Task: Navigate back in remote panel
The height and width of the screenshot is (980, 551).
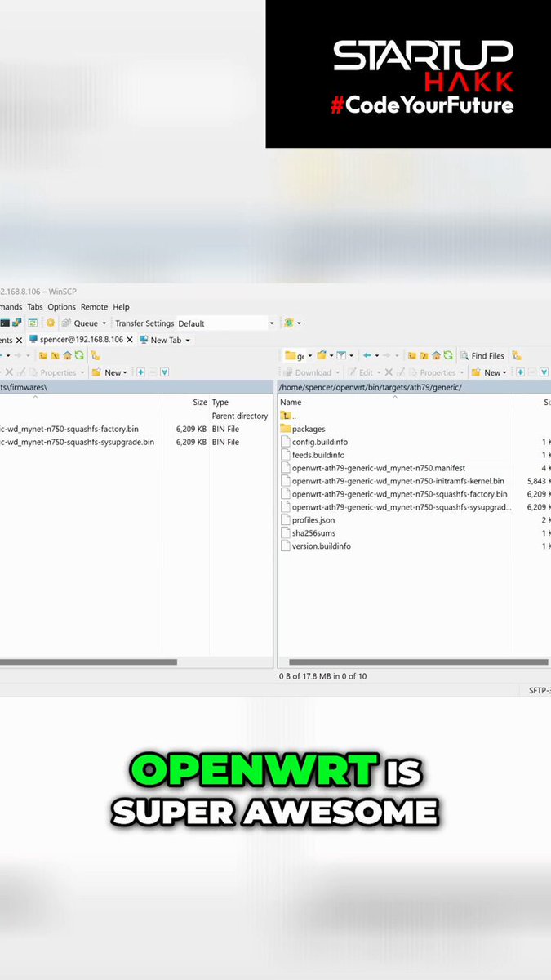Action: coord(367,355)
